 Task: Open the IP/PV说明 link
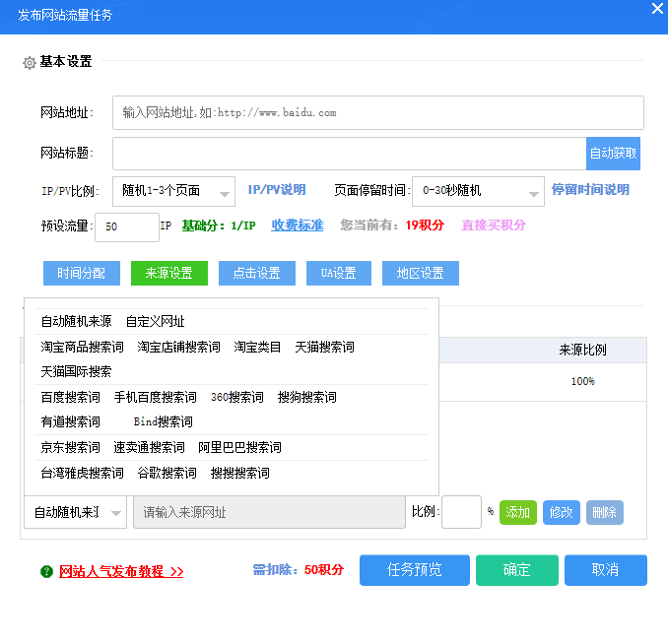pyautogui.click(x=277, y=190)
